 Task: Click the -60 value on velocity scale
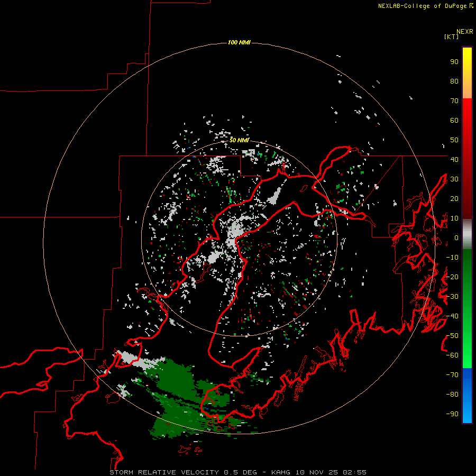coord(452,355)
